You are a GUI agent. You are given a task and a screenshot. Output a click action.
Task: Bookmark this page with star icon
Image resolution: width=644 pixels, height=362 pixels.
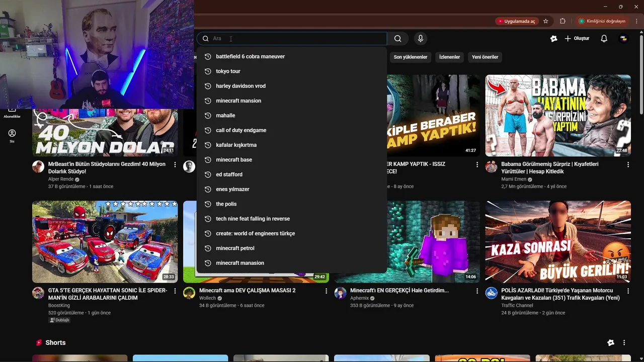[545, 21]
